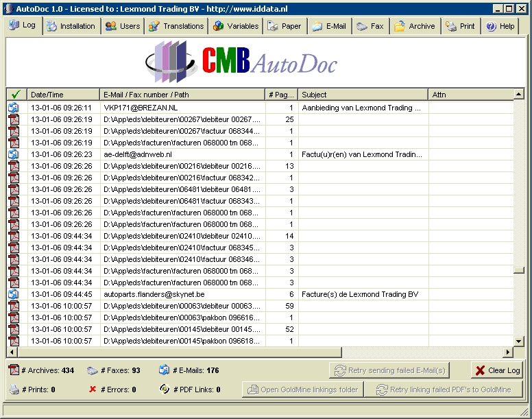532x419 pixels.
Task: Click Retry sending failed E-Mail(s) button
Action: pyautogui.click(x=389, y=370)
